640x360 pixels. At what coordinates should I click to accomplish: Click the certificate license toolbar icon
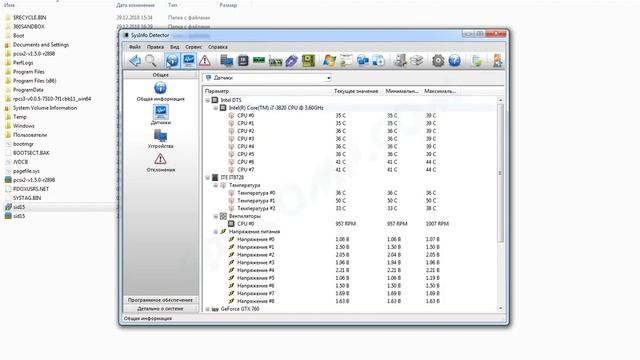coord(346,61)
